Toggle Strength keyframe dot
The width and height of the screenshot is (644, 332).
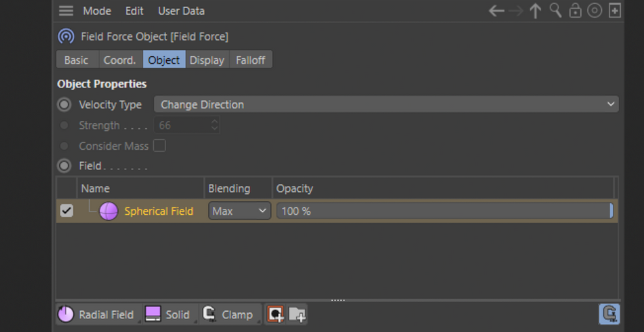[x=64, y=125]
